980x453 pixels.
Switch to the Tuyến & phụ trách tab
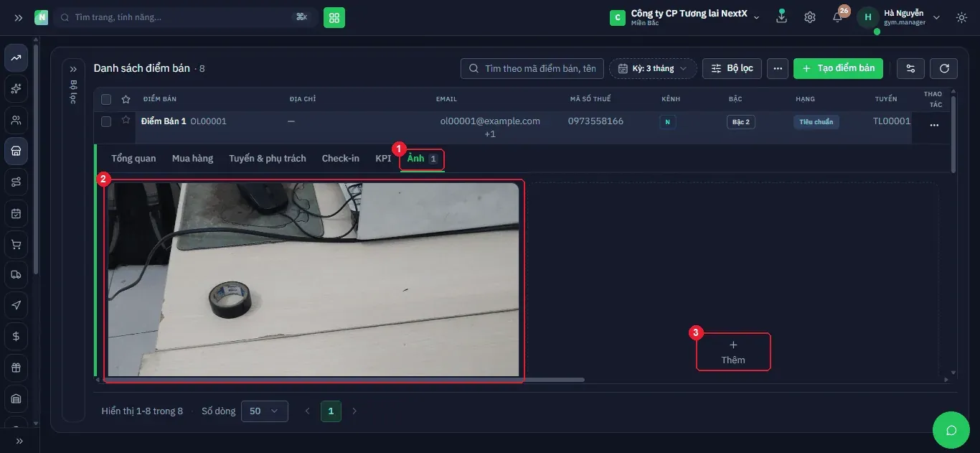[x=268, y=158]
